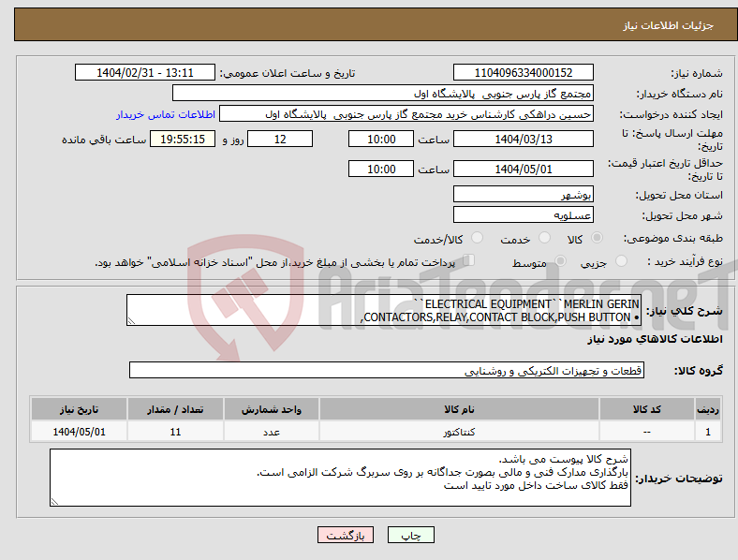Select the خدمت radio button

[x=544, y=238]
